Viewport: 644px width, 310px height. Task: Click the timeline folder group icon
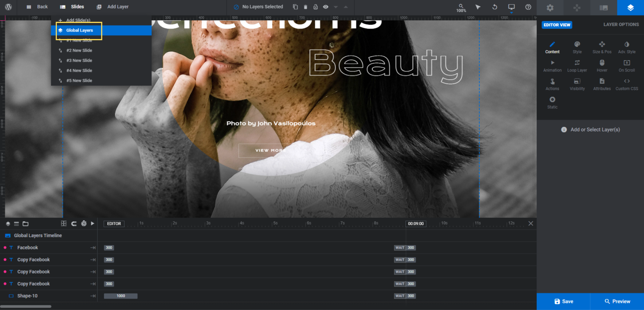point(25,224)
